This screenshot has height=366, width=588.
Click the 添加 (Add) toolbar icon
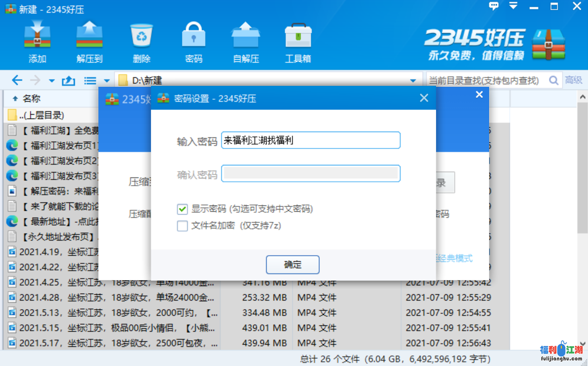tap(37, 37)
